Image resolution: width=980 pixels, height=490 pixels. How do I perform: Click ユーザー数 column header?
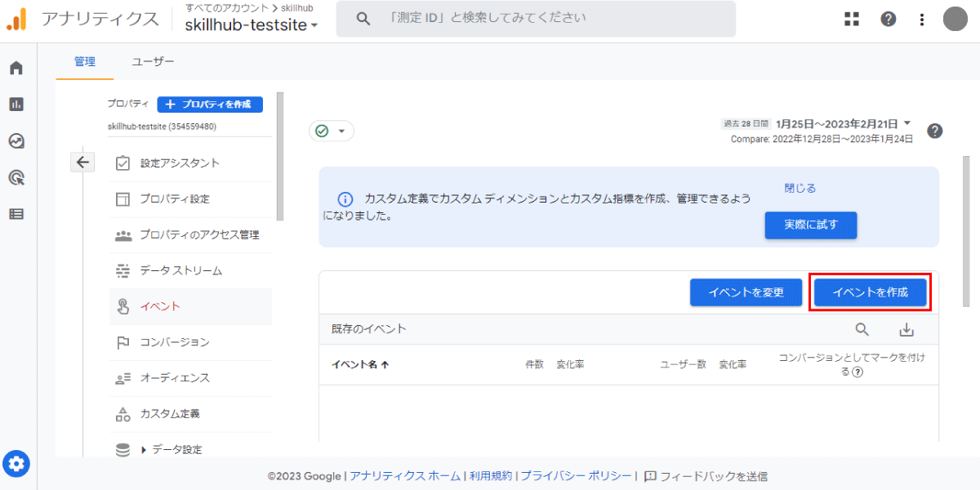[683, 365]
